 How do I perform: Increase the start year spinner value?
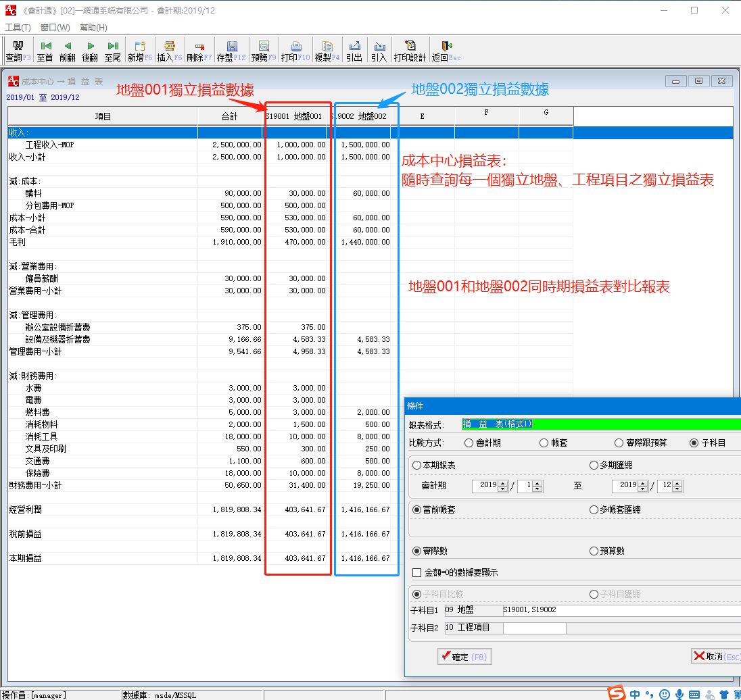tap(502, 482)
